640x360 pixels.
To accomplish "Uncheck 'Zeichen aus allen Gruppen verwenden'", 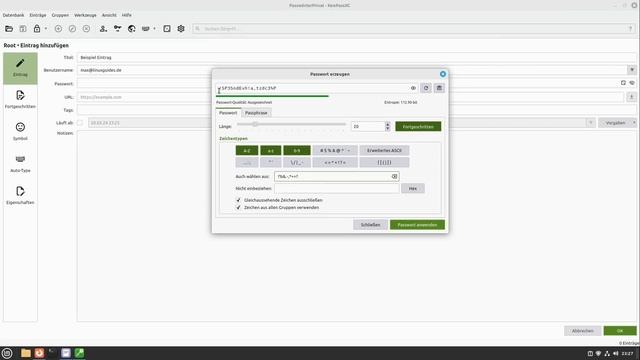I will tap(238, 207).
